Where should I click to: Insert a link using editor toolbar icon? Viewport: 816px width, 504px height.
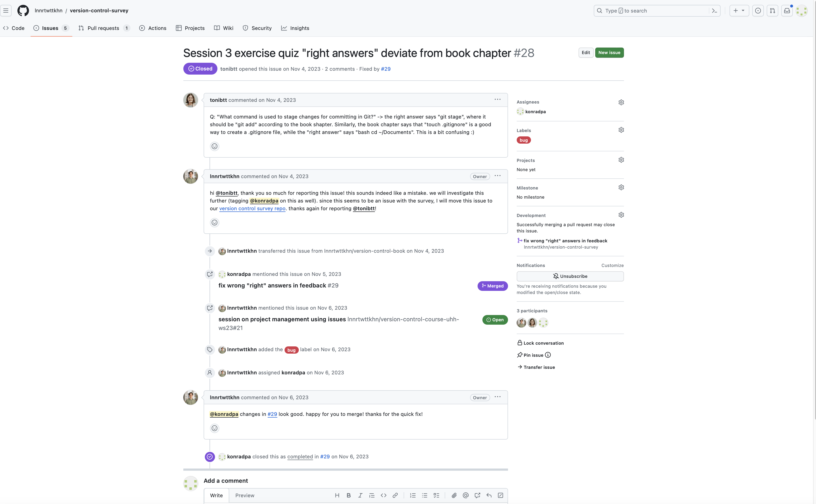coord(395,495)
